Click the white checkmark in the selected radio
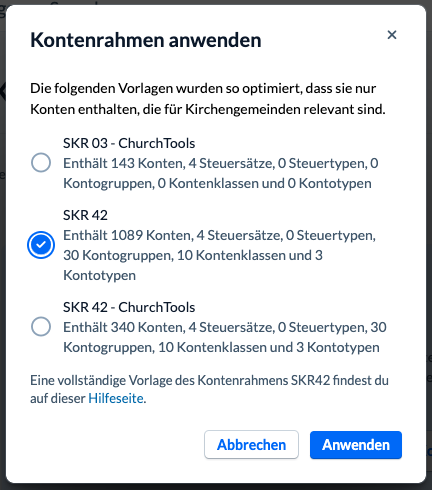This screenshot has height=490, width=432. tap(41, 245)
